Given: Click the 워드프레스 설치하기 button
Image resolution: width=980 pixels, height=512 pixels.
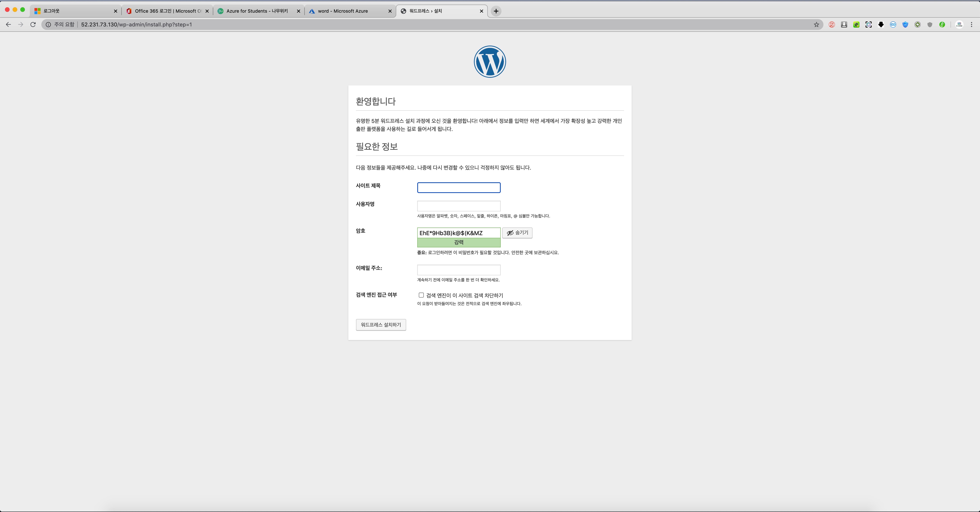Looking at the screenshot, I should [x=381, y=325].
